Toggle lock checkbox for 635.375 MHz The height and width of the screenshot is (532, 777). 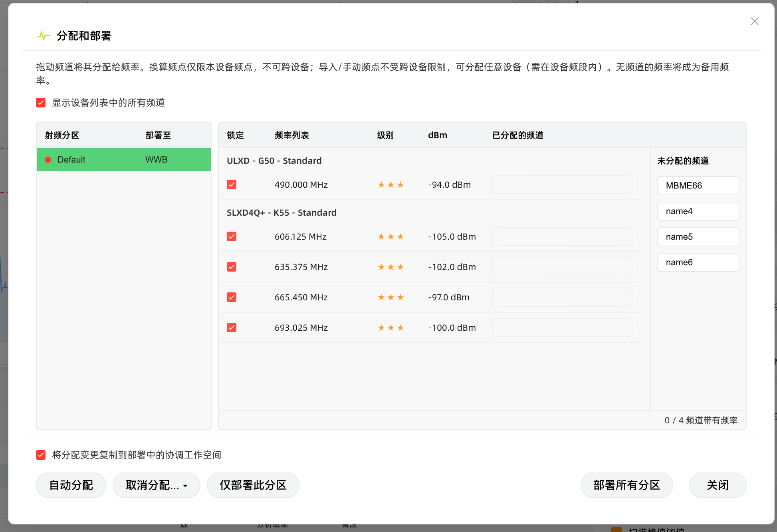point(232,267)
